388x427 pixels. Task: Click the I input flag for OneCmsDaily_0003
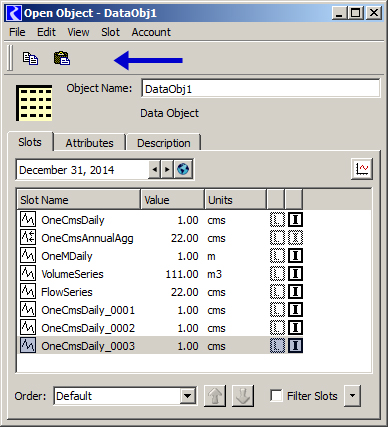[x=295, y=346]
